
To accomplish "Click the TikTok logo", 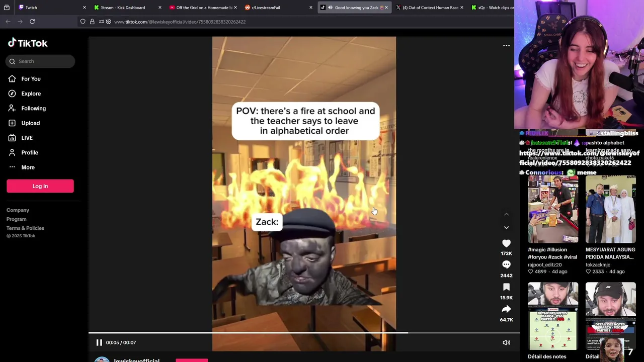I will click(28, 43).
